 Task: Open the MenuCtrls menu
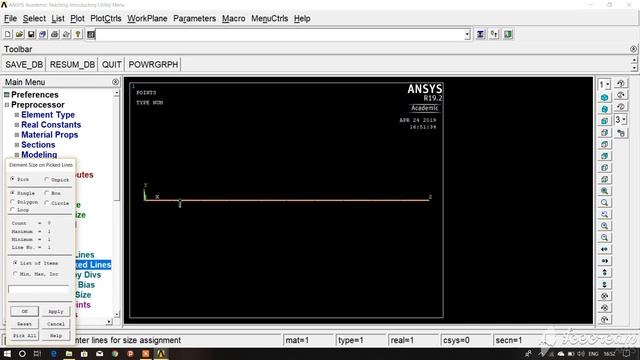tap(269, 19)
